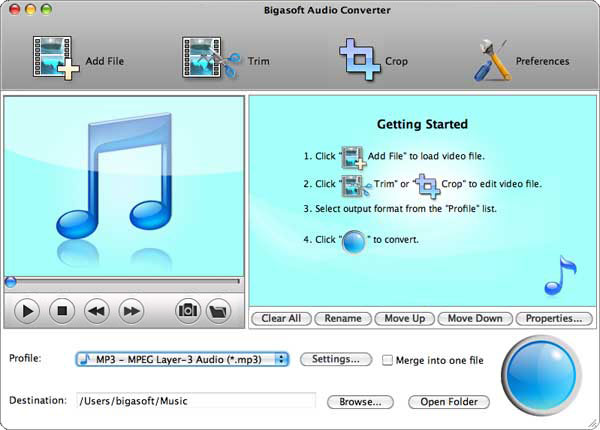Stop playback with the Stop button
The height and width of the screenshot is (430, 600).
point(62,311)
